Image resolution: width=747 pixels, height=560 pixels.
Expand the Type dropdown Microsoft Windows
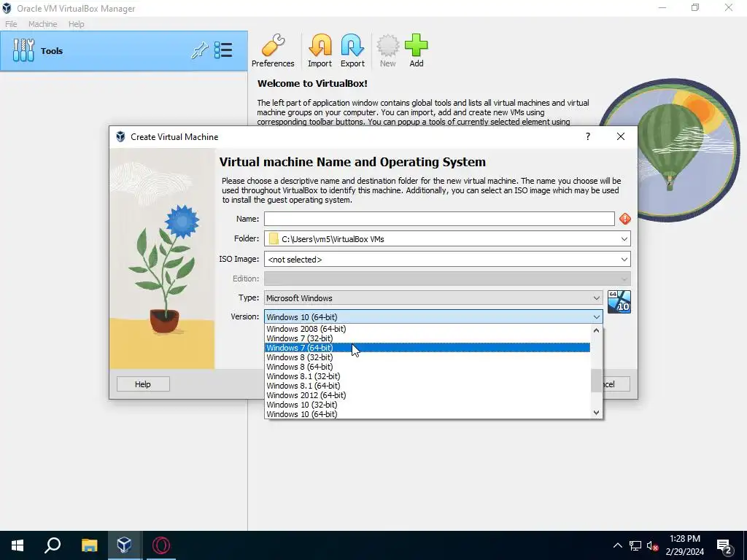point(433,298)
